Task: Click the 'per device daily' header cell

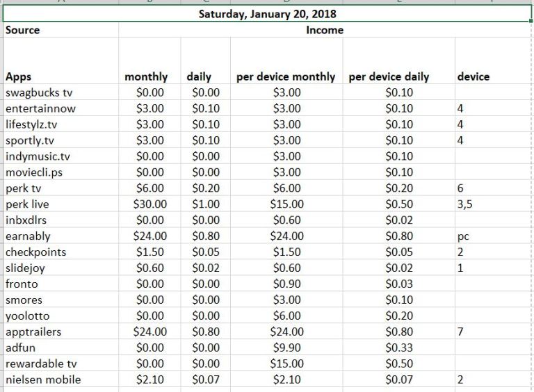Action: tap(389, 76)
